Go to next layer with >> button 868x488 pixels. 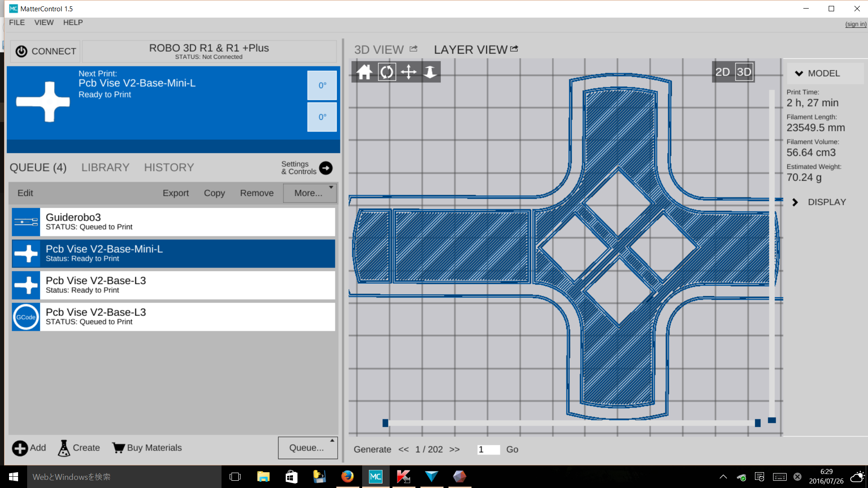tap(454, 450)
